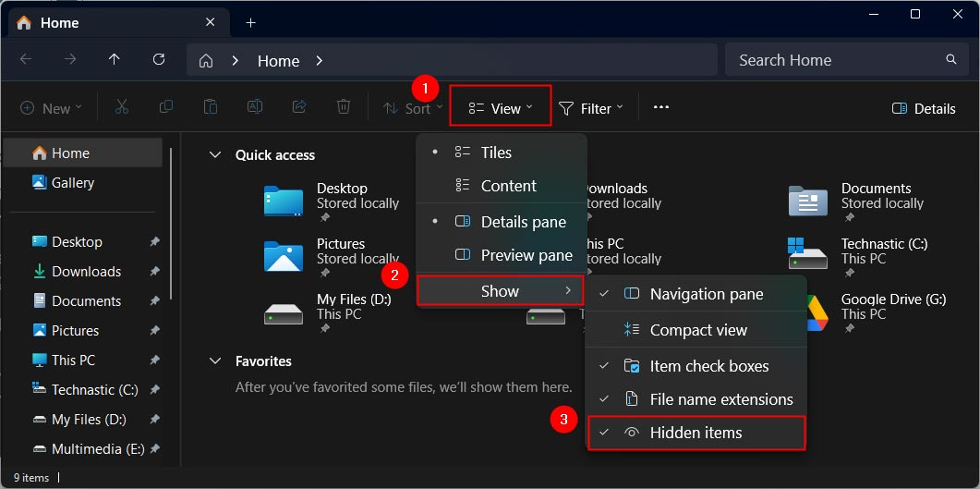Open the Show submenu
980x489 pixels.
pos(500,291)
